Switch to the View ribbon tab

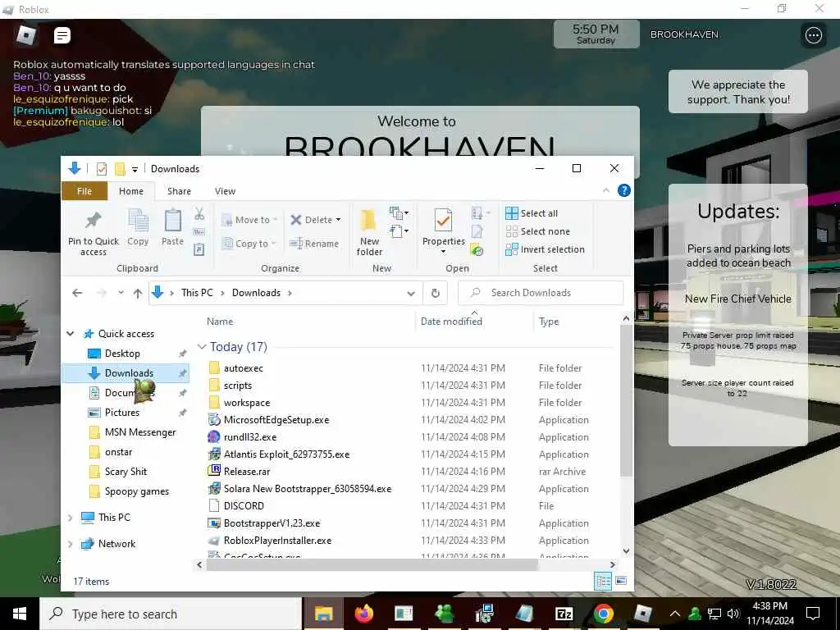tap(225, 191)
